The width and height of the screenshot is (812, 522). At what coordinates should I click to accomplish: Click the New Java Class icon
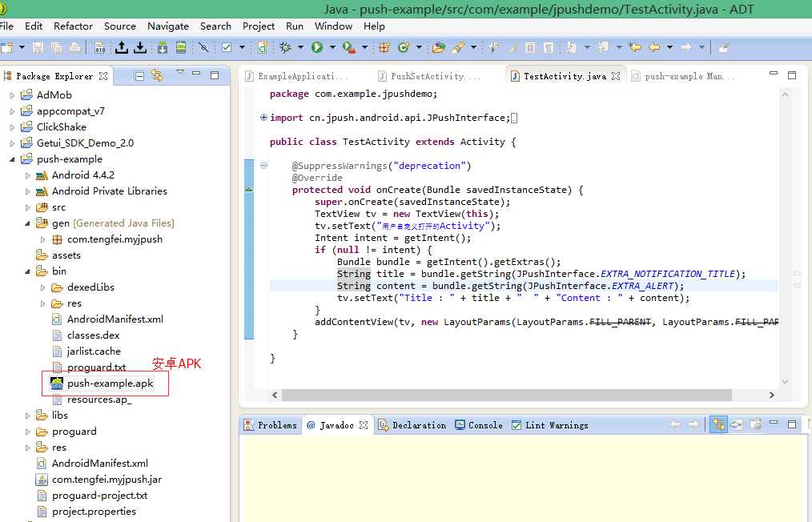(403, 48)
